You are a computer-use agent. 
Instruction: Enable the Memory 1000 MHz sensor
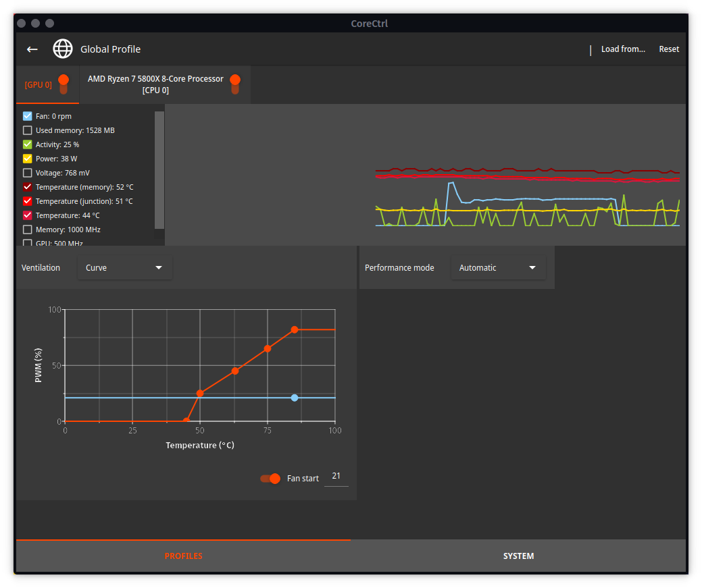click(27, 230)
